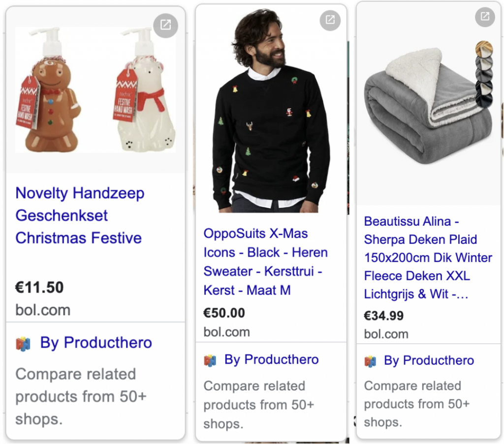Click By Producthero link on sweater card
This screenshot has height=444, width=504.
[x=271, y=359]
